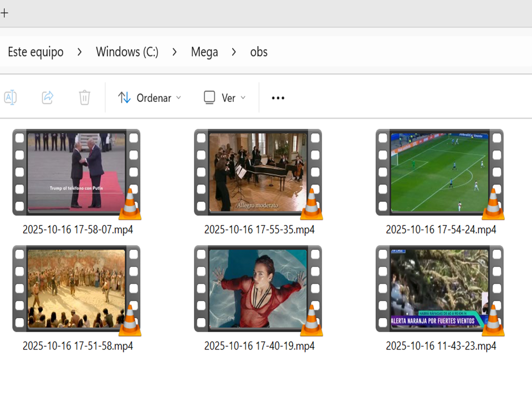Image resolution: width=532 pixels, height=399 pixels.
Task: Select the news alert video 11-43-23 thumbnail
Action: click(439, 289)
